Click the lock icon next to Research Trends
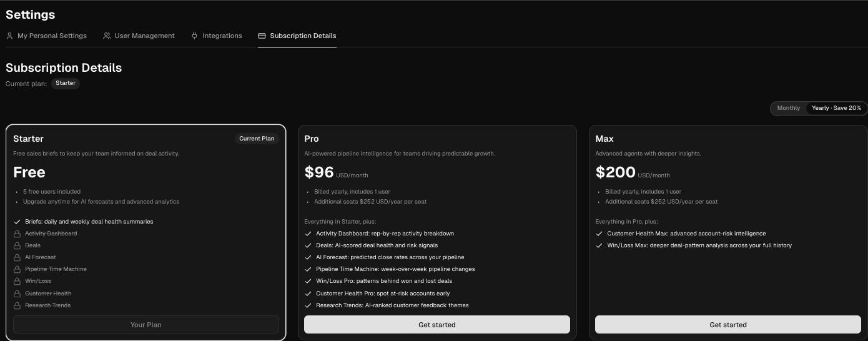The height and width of the screenshot is (341, 868). click(x=17, y=305)
